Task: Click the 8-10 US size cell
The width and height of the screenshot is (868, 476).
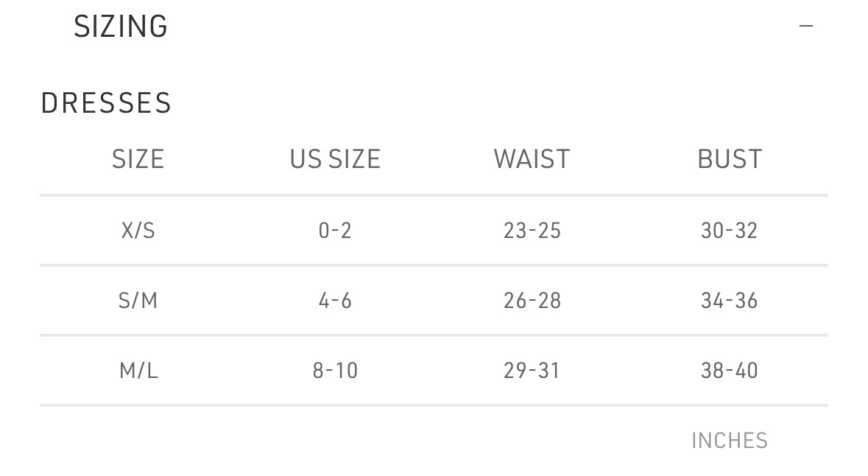Action: (x=335, y=370)
